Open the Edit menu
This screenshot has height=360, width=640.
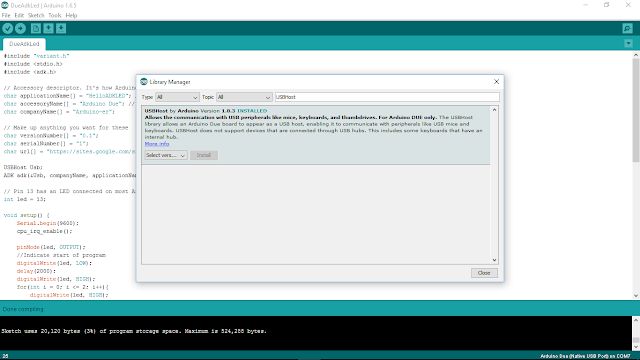pyautogui.click(x=19, y=16)
